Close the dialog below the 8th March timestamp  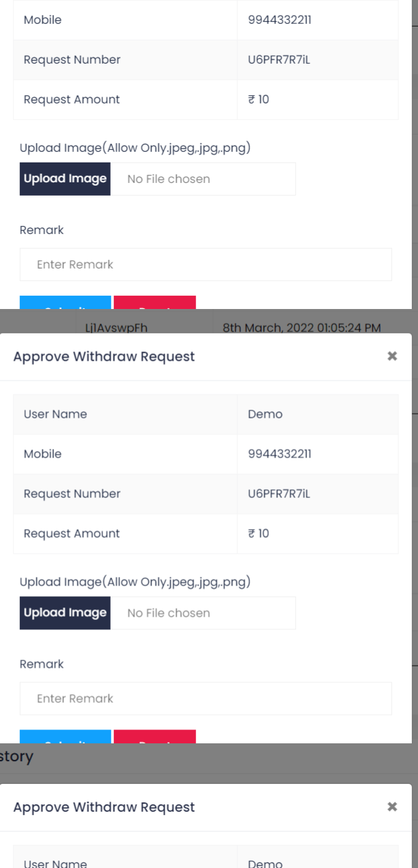click(392, 357)
